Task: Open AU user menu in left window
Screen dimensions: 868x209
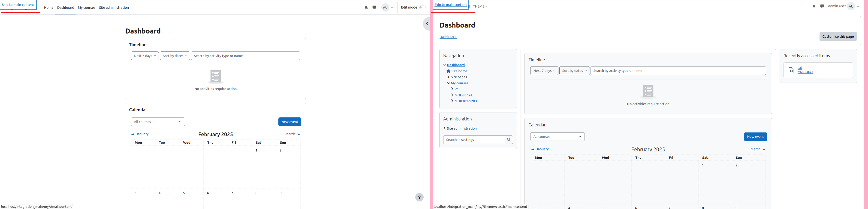Action: [x=388, y=7]
